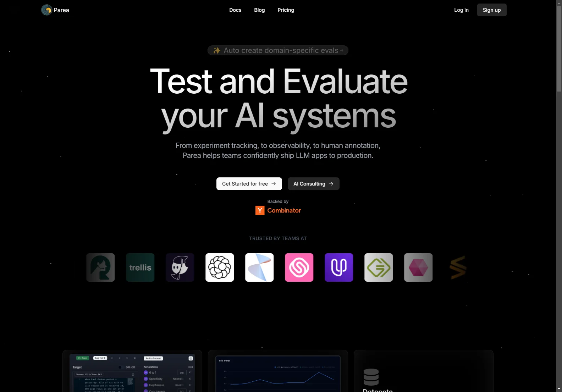
Task: Toggle the Diff: Off switch
Action: (x=121, y=367)
